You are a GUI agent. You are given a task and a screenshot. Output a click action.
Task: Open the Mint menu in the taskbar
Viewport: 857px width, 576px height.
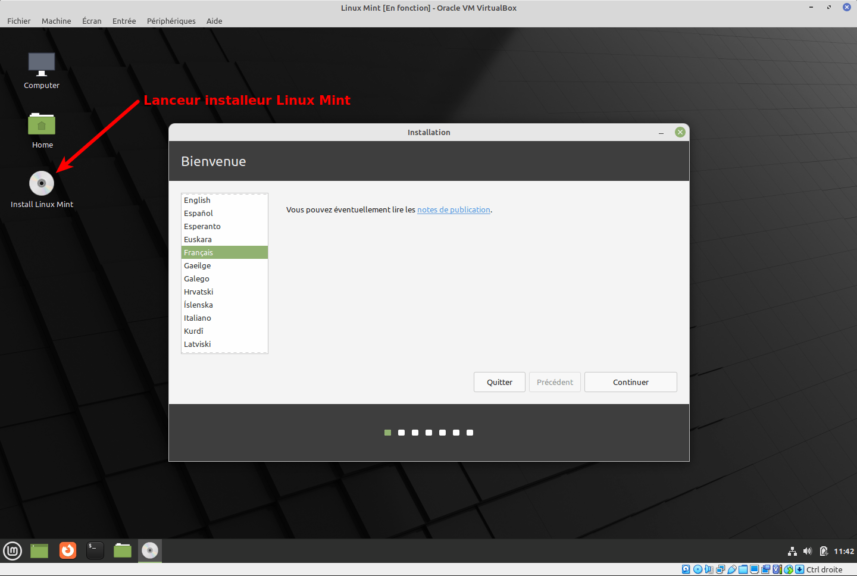point(13,550)
